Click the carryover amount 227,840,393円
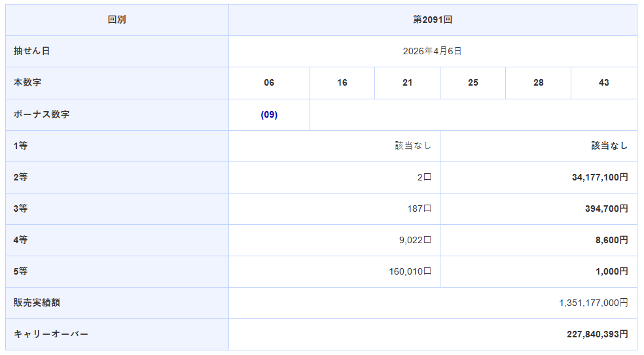644x355 pixels. 597,334
